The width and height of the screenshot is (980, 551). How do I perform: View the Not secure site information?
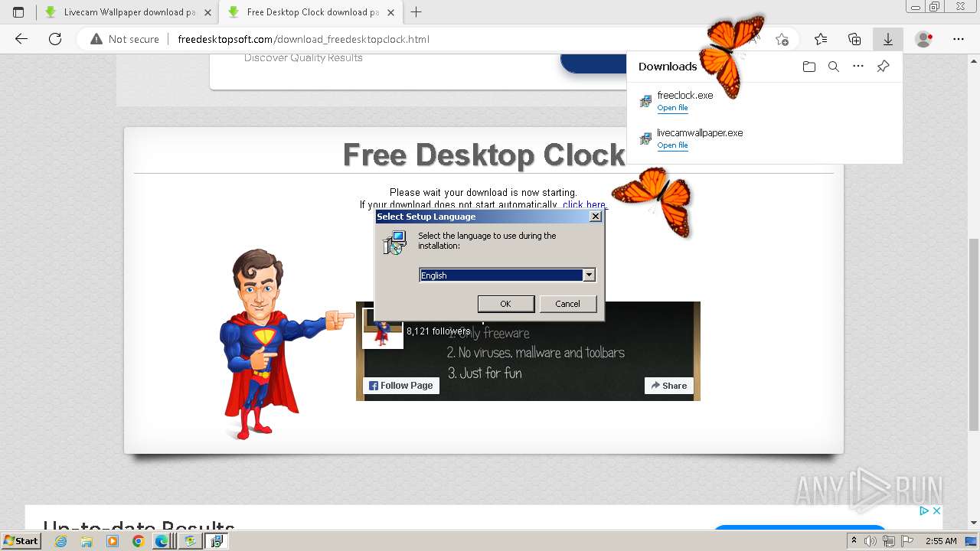pos(125,39)
